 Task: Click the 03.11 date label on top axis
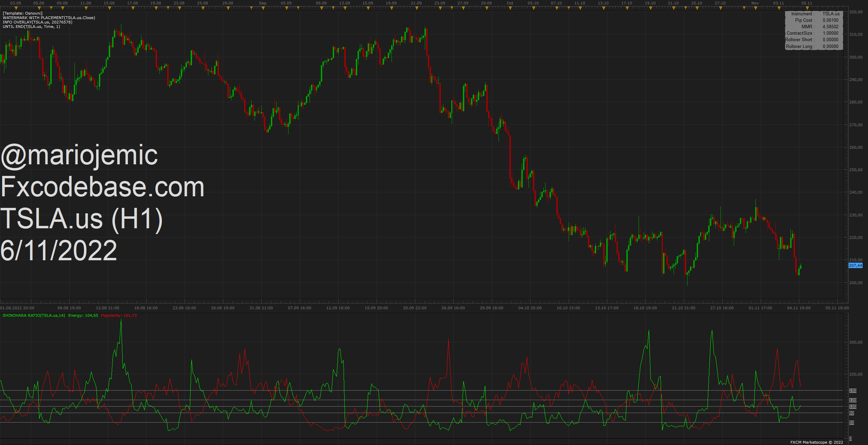point(779,3)
